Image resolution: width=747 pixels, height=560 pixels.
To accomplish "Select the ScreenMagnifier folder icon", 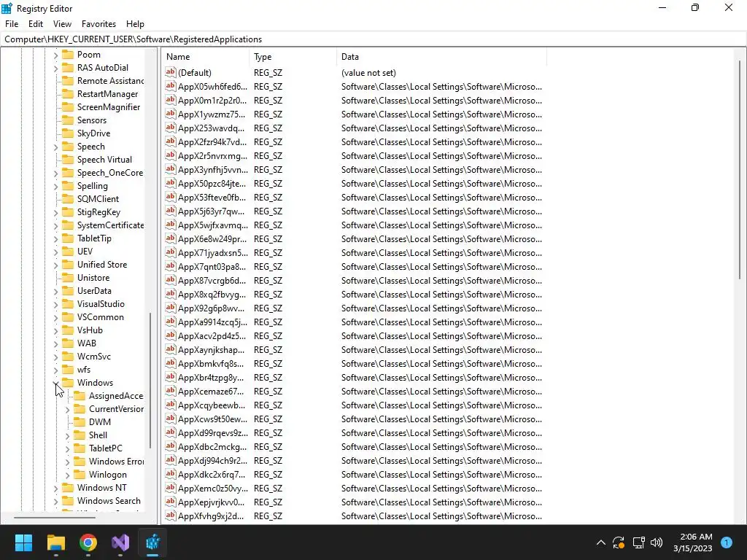I will point(68,107).
